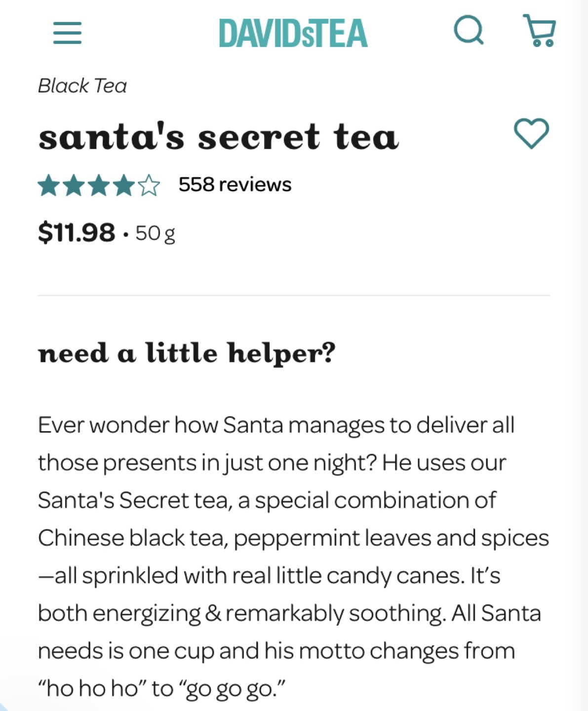588x711 pixels.
Task: Click the empty fifth rating star
Action: (x=149, y=186)
